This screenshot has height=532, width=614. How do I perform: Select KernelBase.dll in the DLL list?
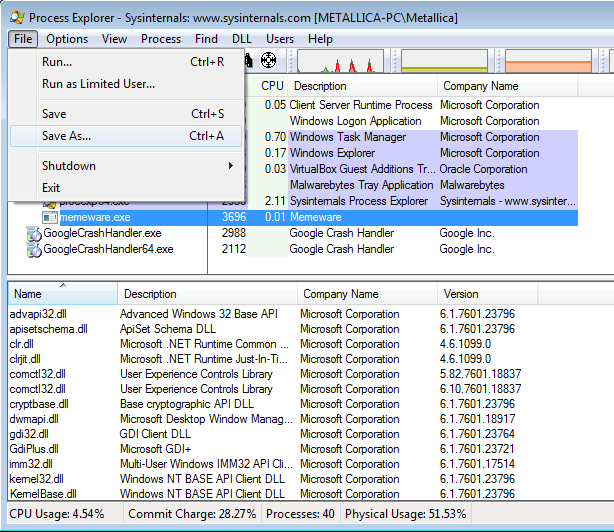point(43,494)
